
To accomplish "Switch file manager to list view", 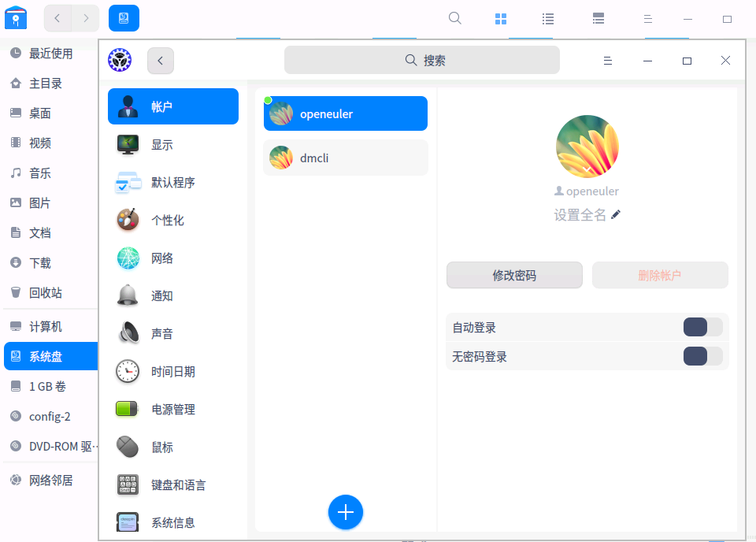I will click(x=548, y=19).
